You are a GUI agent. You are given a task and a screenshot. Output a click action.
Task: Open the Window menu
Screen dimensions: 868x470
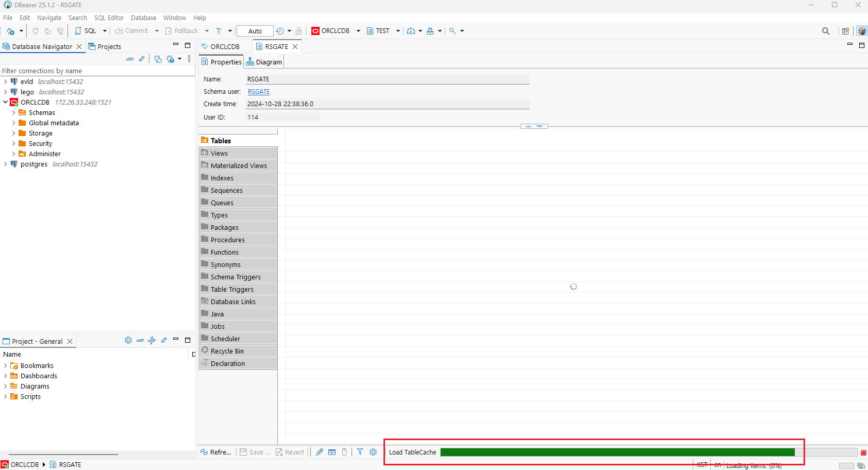(175, 18)
